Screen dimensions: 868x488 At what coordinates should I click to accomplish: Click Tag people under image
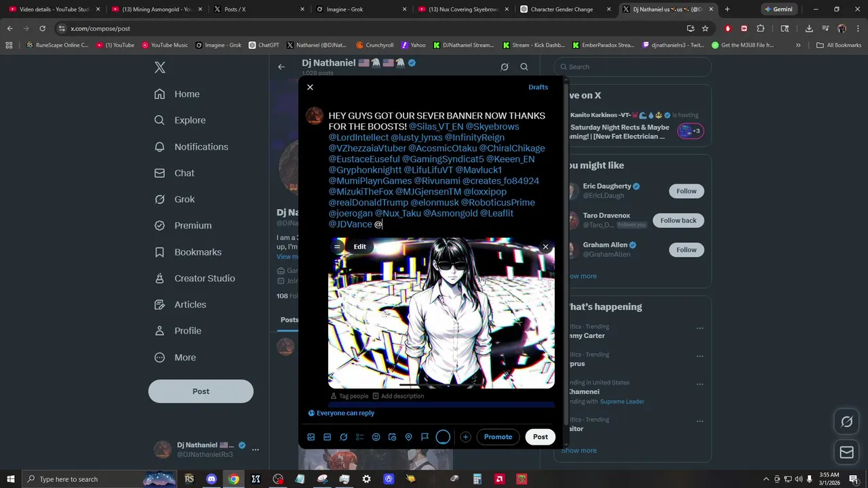coord(349,396)
